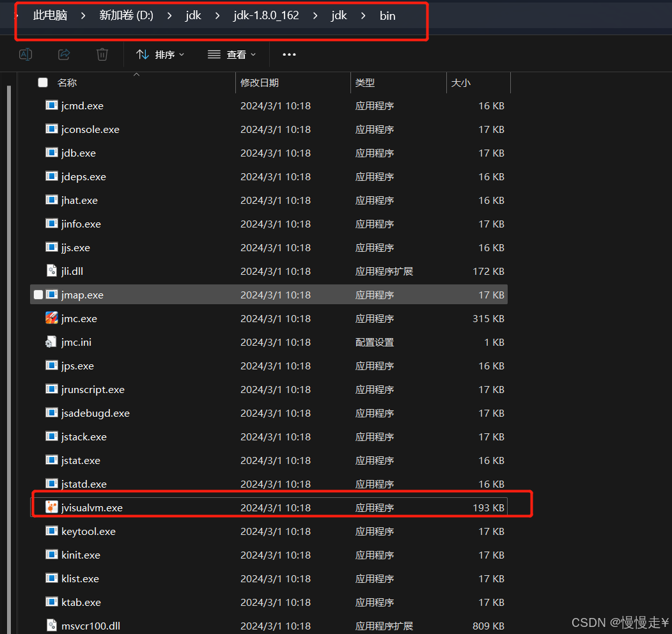This screenshot has height=634, width=672.
Task: Click the jstat.exe file icon
Action: (x=51, y=460)
